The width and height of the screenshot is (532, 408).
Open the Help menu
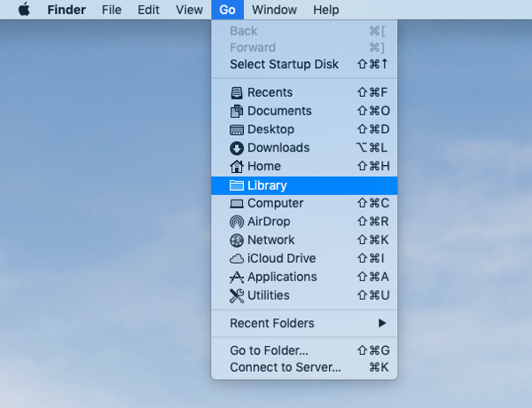pos(326,10)
